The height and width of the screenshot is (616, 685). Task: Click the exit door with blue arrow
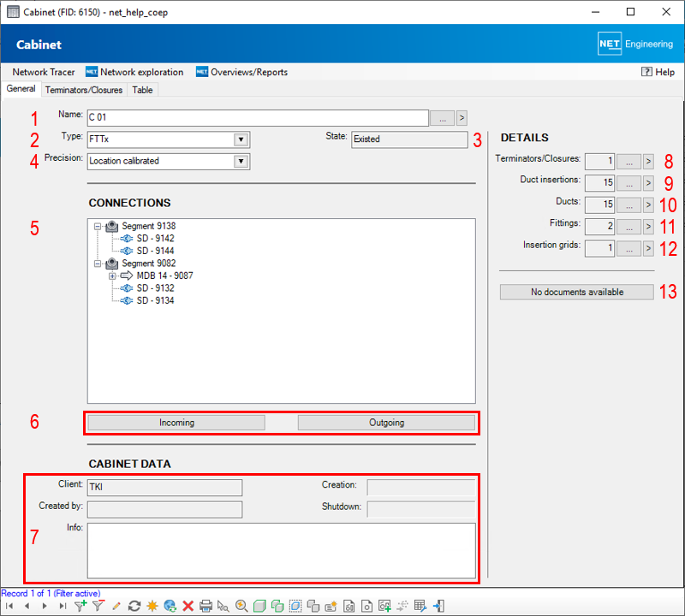438,606
